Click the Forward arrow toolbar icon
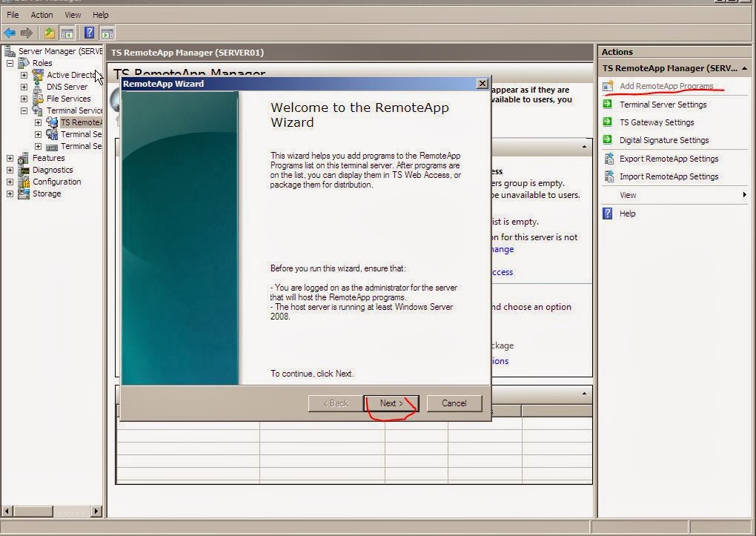This screenshot has height=536, width=756. (x=27, y=33)
